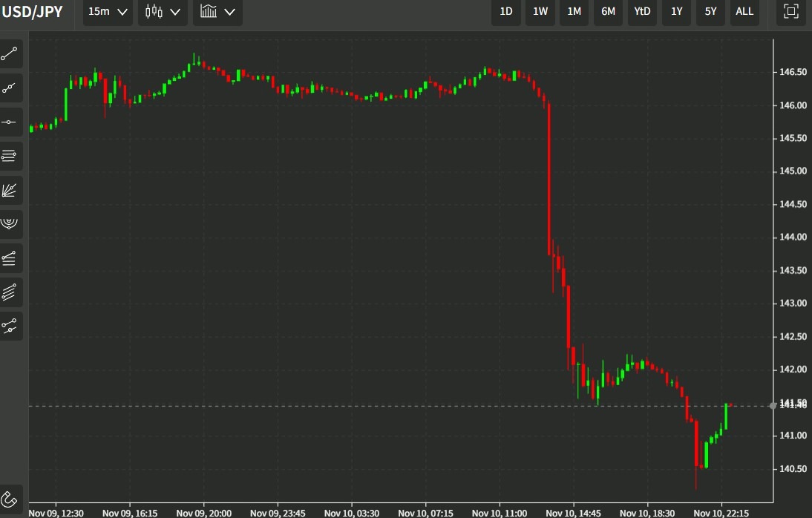Open fullscreen chart mode
The width and height of the screenshot is (812, 518).
pyautogui.click(x=790, y=11)
